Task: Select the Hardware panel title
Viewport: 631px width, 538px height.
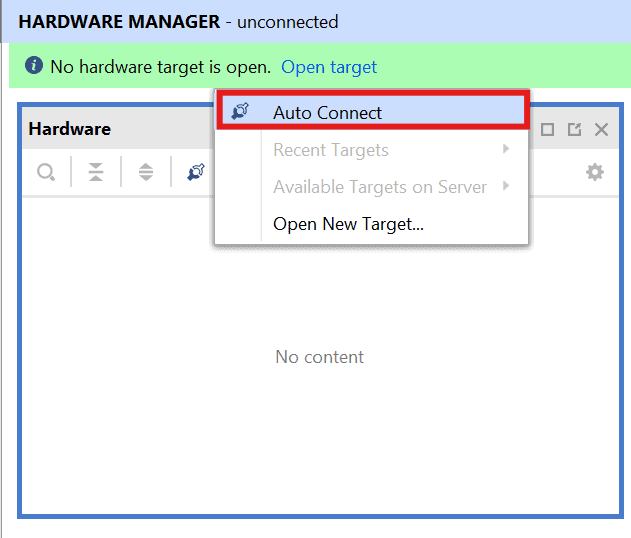Action: [69, 129]
